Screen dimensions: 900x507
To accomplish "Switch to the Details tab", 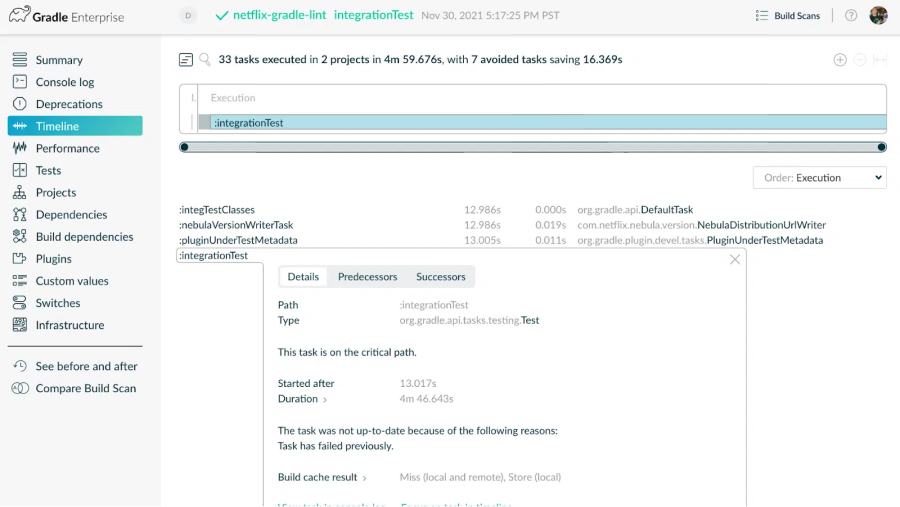I will tap(303, 276).
